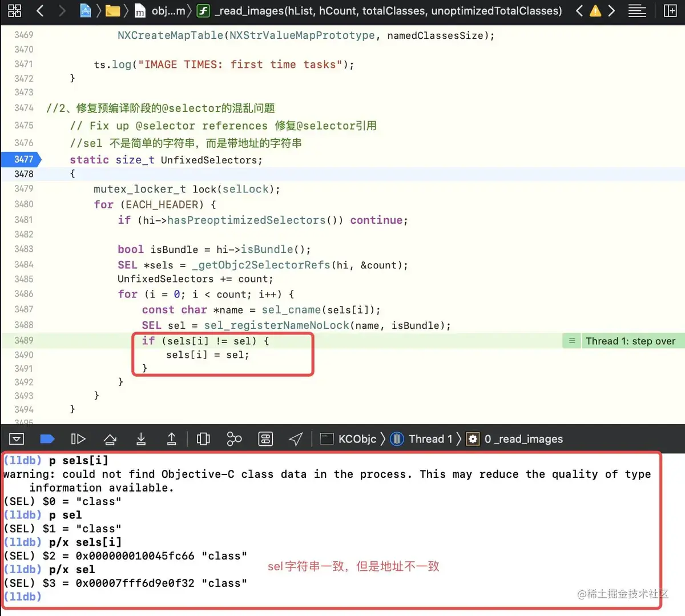Open Debug View Hierarchy

203,439
